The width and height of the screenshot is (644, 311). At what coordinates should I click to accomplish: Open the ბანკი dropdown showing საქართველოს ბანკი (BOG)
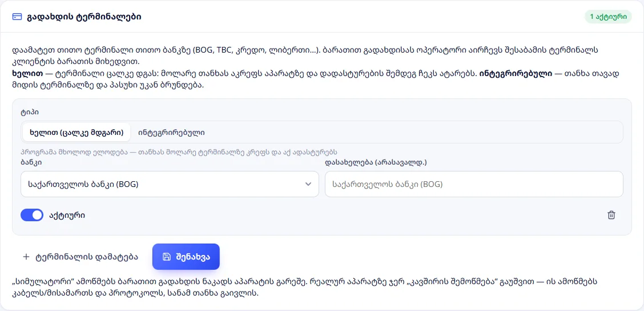coord(170,184)
